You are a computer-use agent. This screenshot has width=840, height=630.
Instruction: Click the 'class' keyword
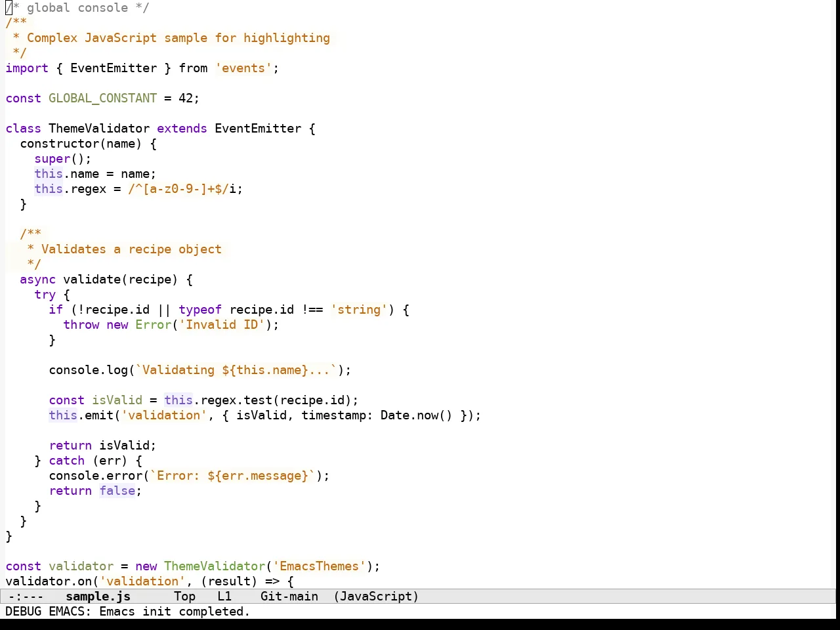pos(23,129)
